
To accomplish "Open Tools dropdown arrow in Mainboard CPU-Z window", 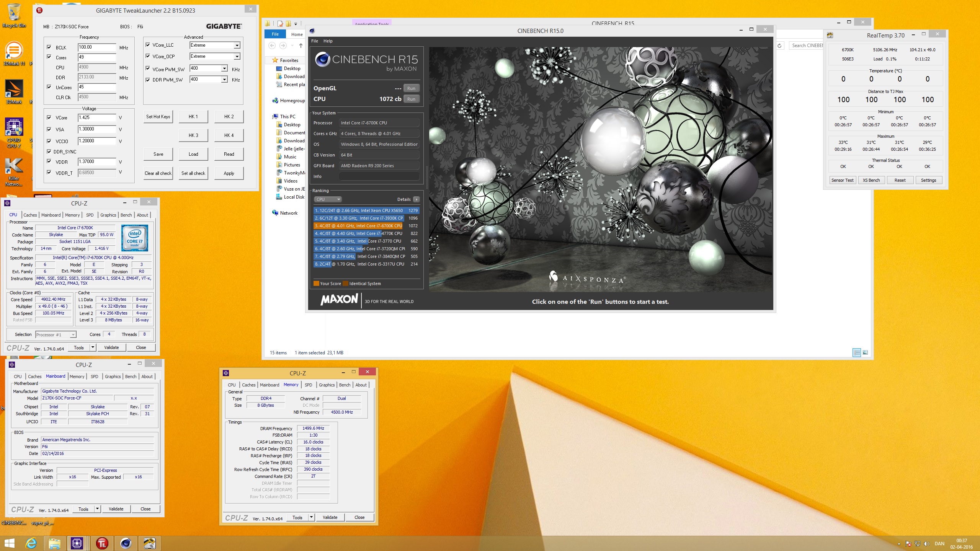I will click(97, 509).
